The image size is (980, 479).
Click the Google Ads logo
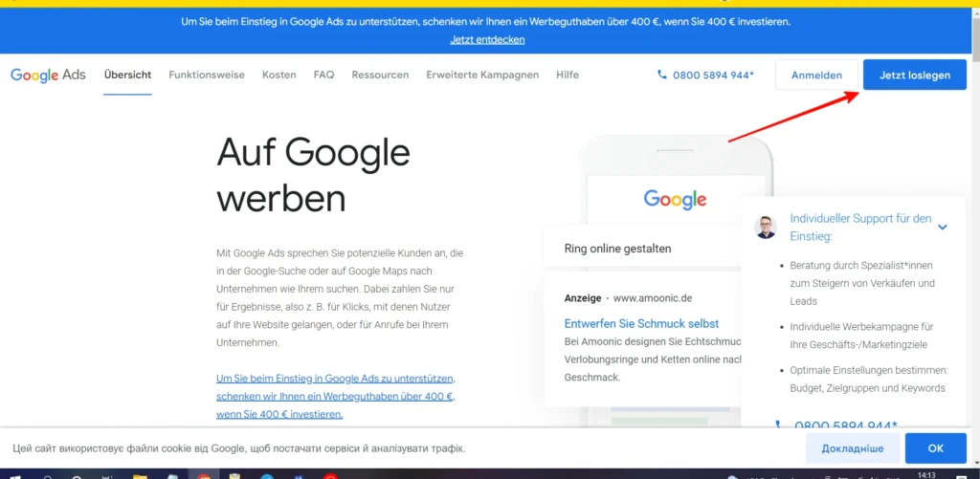pos(48,75)
